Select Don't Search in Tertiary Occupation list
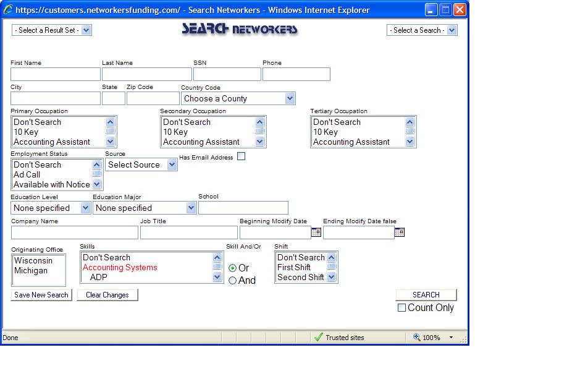Viewport: 588px width, 371px height. [359, 122]
